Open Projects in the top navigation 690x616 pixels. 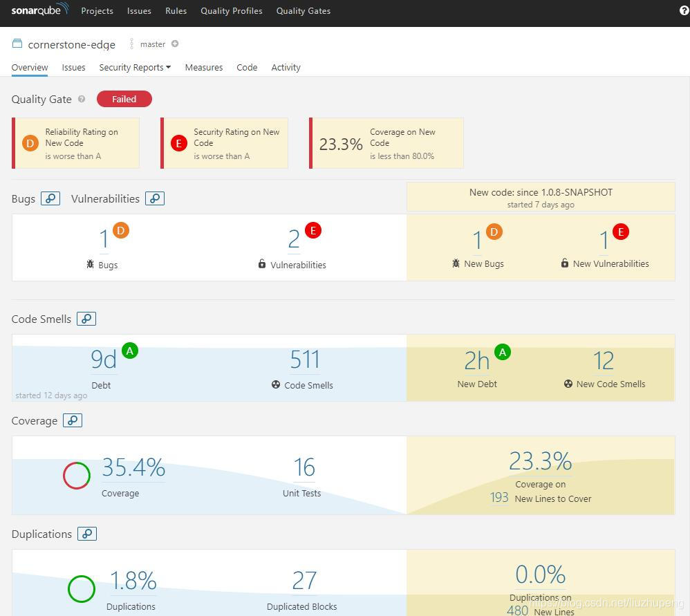[97, 10]
